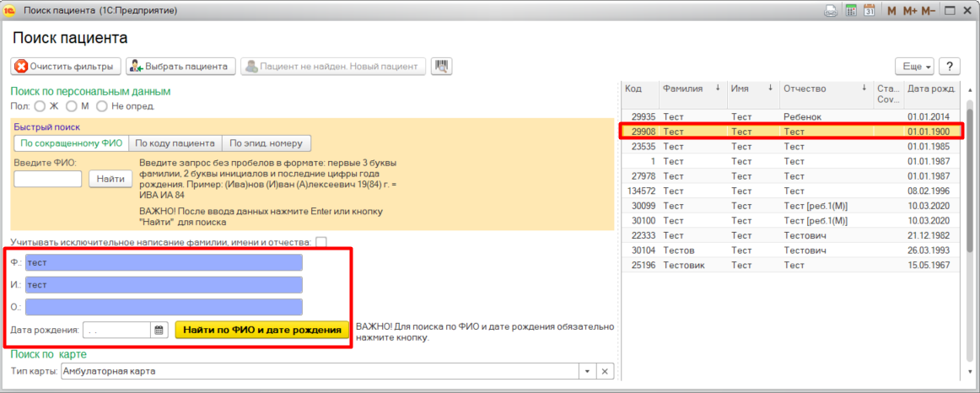The height and width of the screenshot is (393, 980).
Task: Enable exact name spelling checkbox
Action: pyautogui.click(x=321, y=242)
